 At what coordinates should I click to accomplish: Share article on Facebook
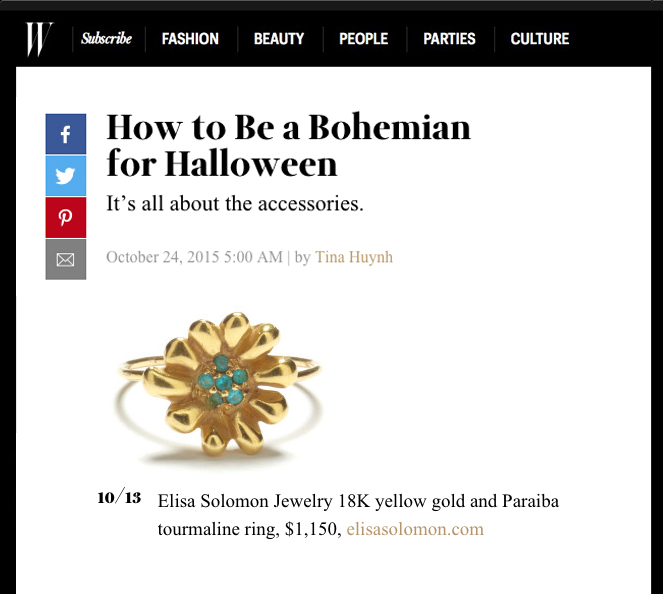pos(65,134)
